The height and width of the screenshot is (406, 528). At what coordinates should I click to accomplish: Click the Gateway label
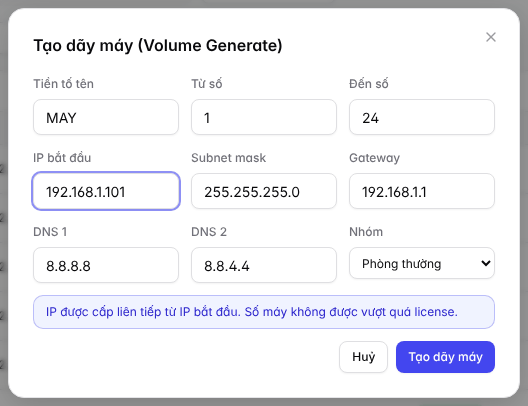[x=374, y=158]
